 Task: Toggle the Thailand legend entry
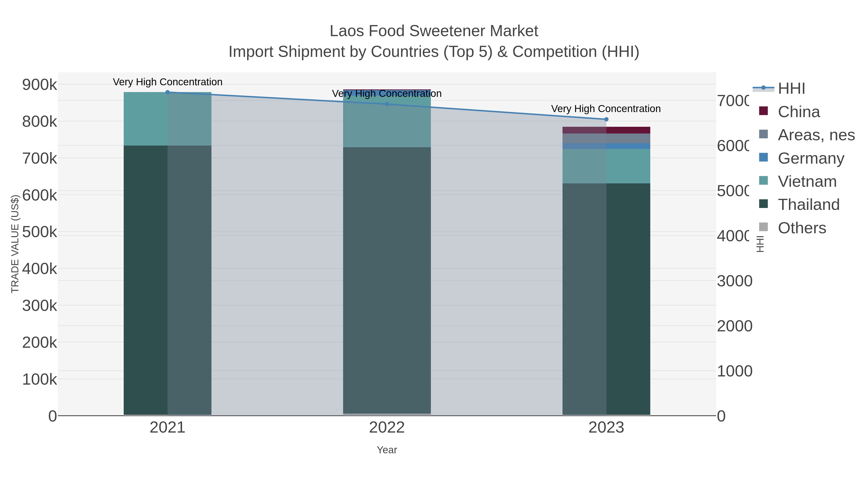click(799, 204)
